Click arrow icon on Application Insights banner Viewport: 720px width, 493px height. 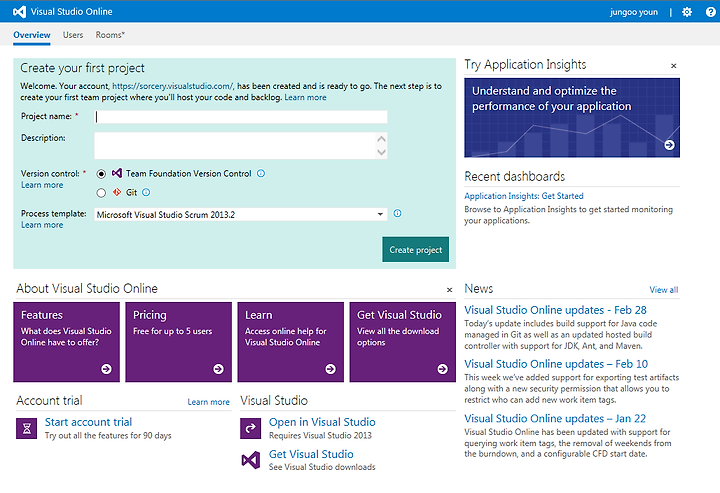tap(669, 145)
